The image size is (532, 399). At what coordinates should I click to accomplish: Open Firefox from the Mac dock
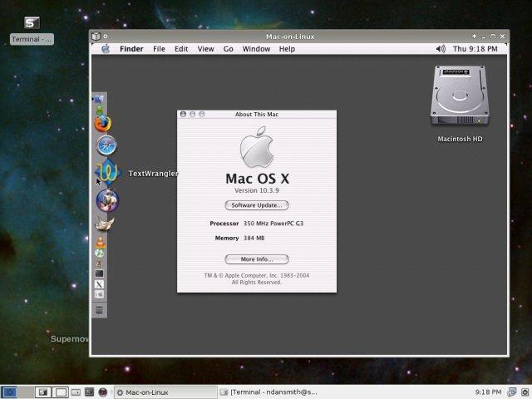[102, 124]
